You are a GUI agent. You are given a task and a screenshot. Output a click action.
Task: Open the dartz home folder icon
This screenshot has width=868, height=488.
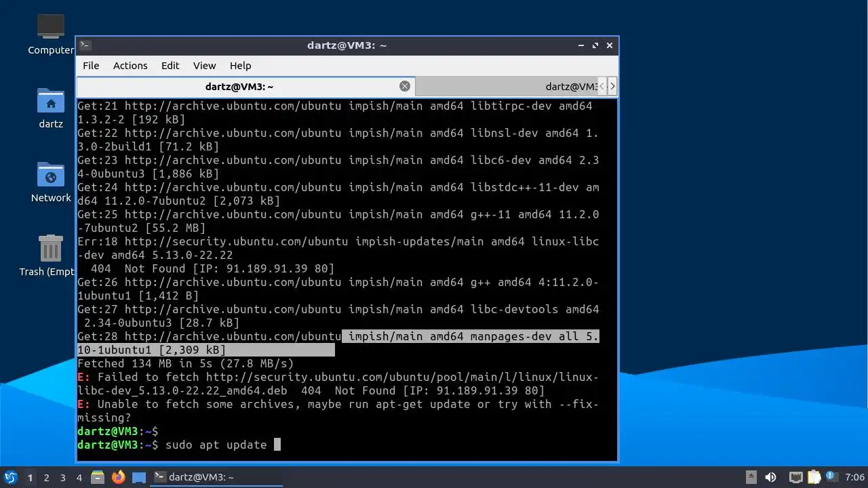51,102
